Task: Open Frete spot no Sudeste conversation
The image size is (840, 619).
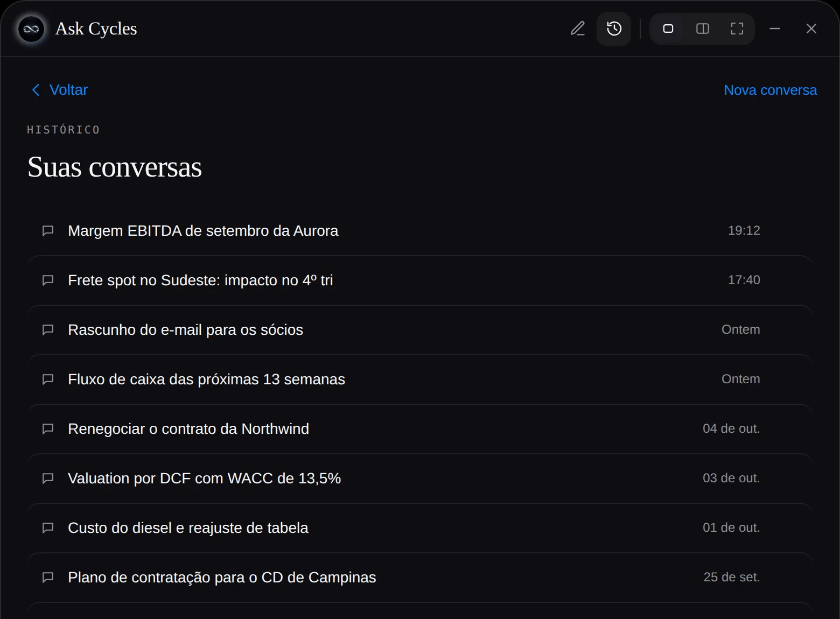Action: [419, 280]
